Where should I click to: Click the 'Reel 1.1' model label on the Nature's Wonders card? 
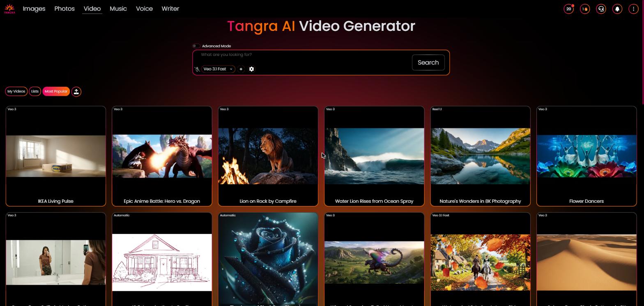pyautogui.click(x=437, y=109)
